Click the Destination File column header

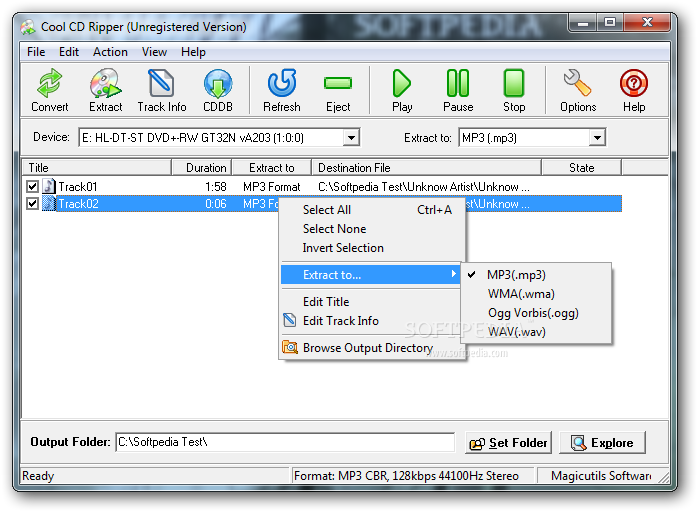click(x=426, y=168)
